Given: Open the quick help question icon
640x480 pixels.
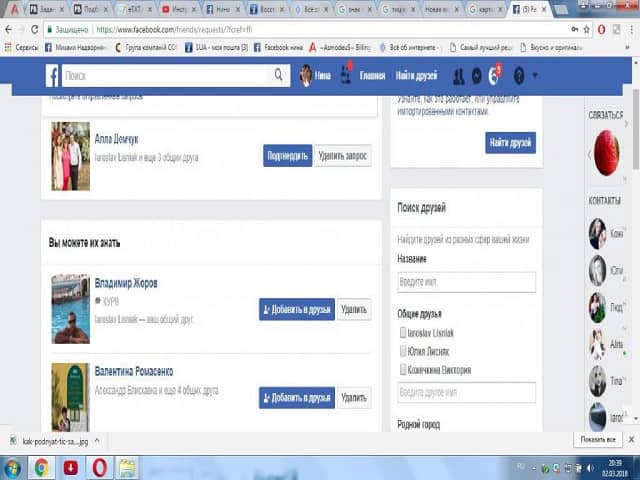Looking at the screenshot, I should point(519,76).
